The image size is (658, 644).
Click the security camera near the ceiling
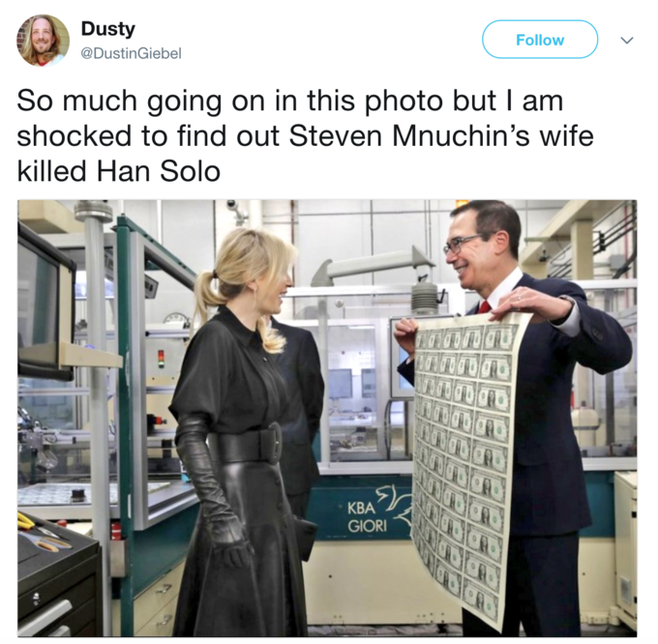tap(236, 212)
